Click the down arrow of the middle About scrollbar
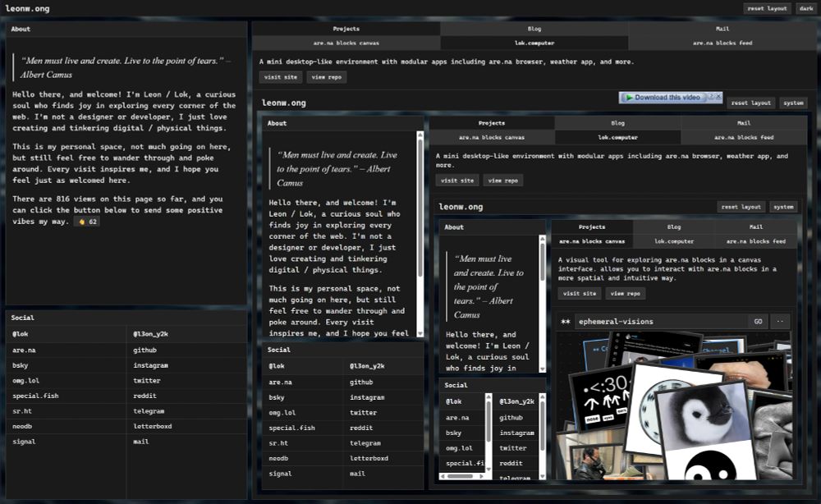Screen dimensions: 821x504 click(420, 333)
